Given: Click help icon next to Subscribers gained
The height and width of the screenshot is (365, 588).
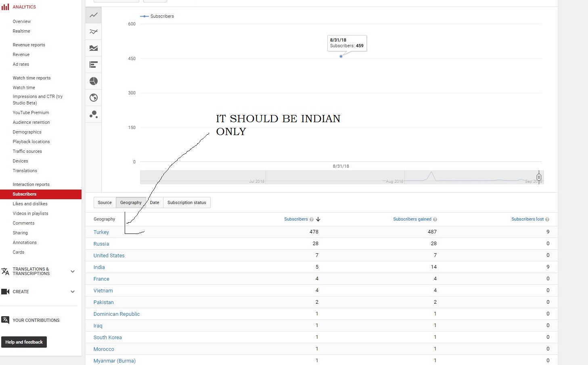Looking at the screenshot, I should pos(435,219).
